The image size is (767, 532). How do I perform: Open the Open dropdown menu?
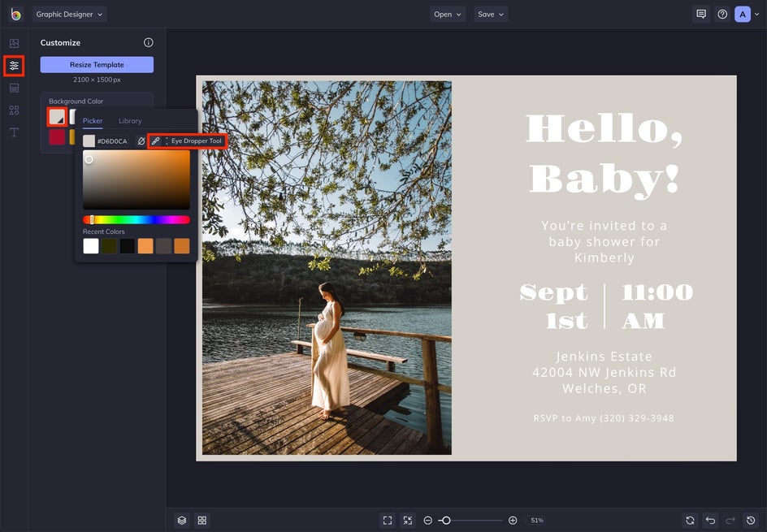coord(448,14)
